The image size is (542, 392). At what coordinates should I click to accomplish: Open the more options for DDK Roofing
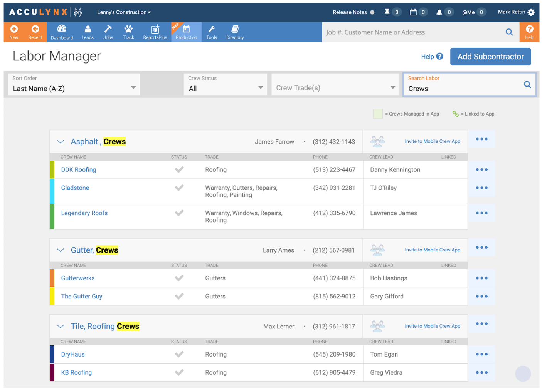pos(481,170)
